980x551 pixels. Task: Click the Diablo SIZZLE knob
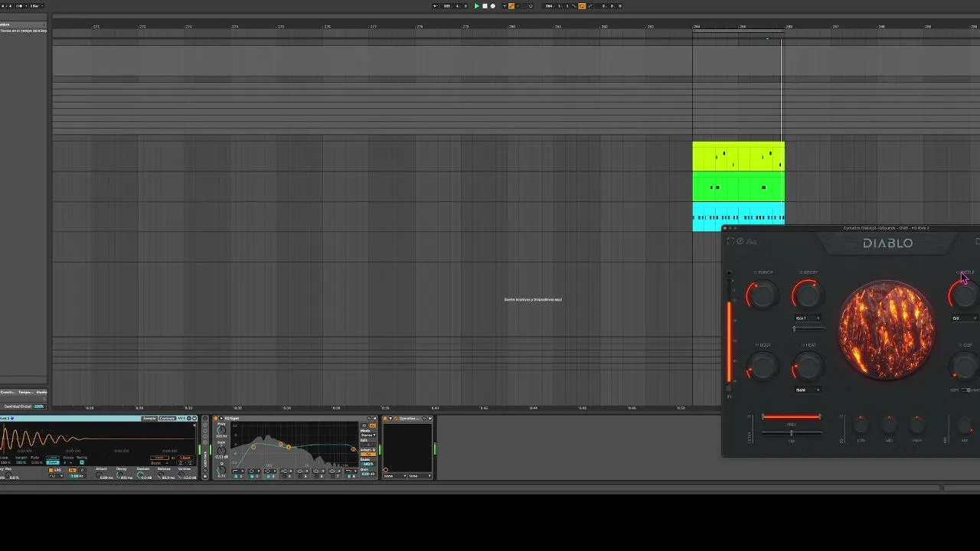[965, 295]
